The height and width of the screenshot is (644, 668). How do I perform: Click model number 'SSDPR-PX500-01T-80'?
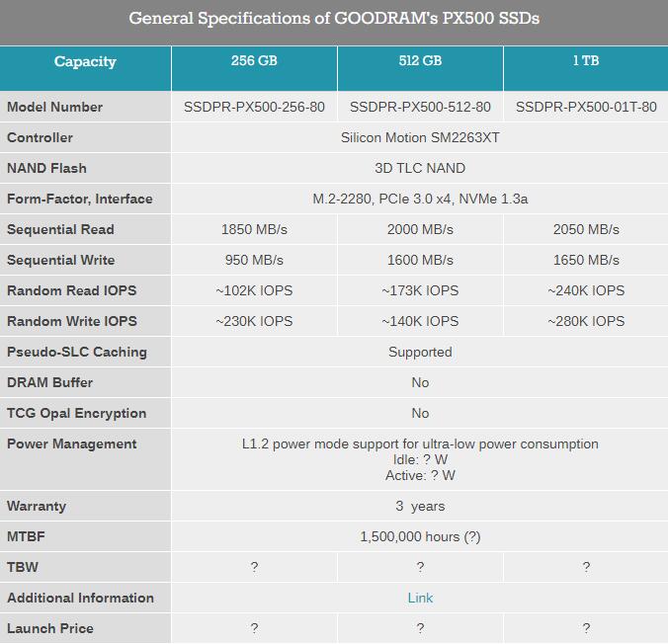coord(586,107)
